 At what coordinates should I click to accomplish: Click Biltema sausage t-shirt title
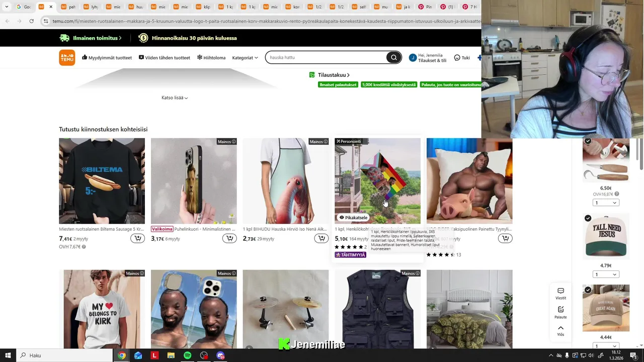(x=102, y=229)
